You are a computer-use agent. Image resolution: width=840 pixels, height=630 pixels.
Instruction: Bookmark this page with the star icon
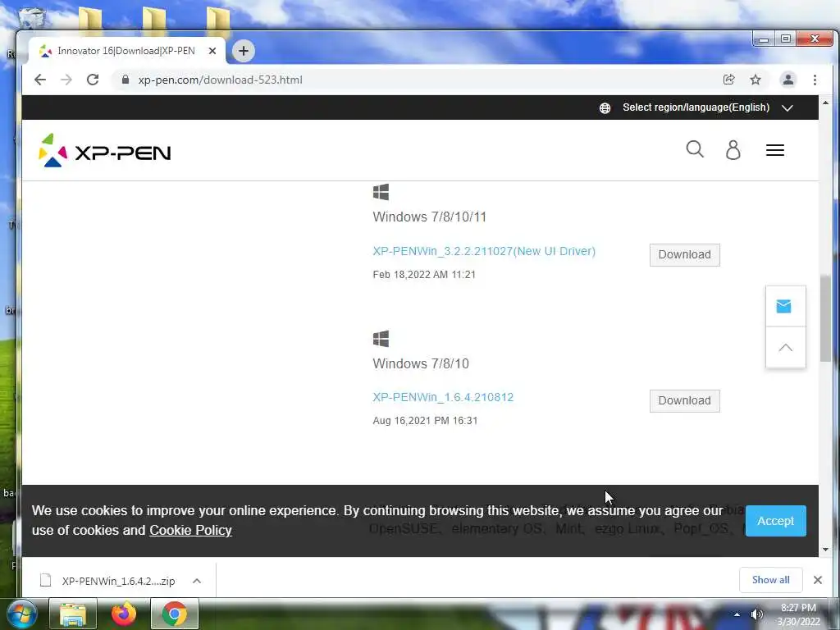(756, 80)
